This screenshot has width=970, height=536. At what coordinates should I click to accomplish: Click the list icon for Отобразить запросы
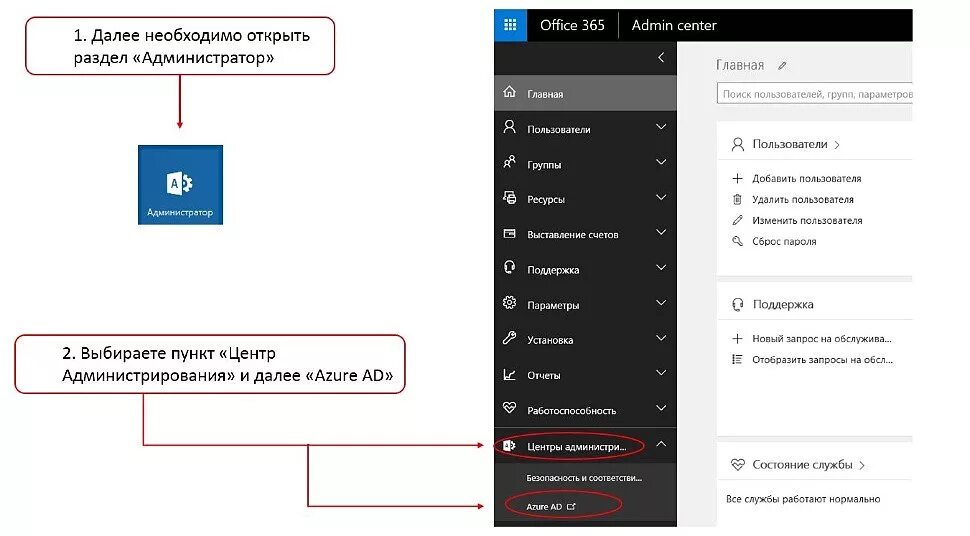[737, 360]
